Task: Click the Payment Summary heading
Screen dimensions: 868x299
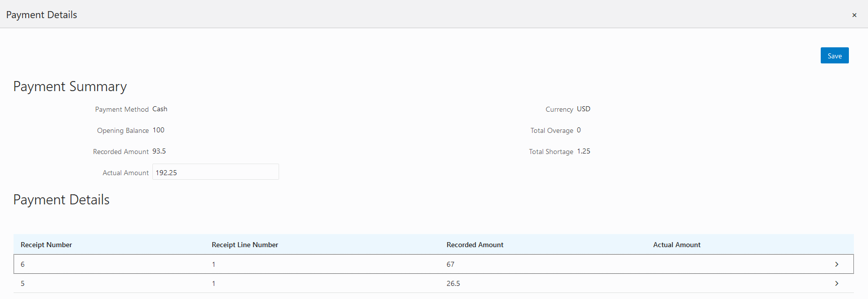Action: [x=70, y=87]
